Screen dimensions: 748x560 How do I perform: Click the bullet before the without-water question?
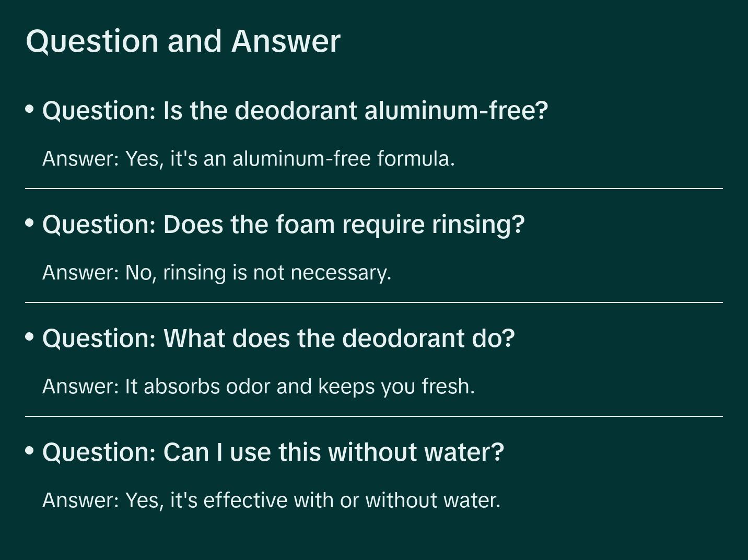pos(30,451)
